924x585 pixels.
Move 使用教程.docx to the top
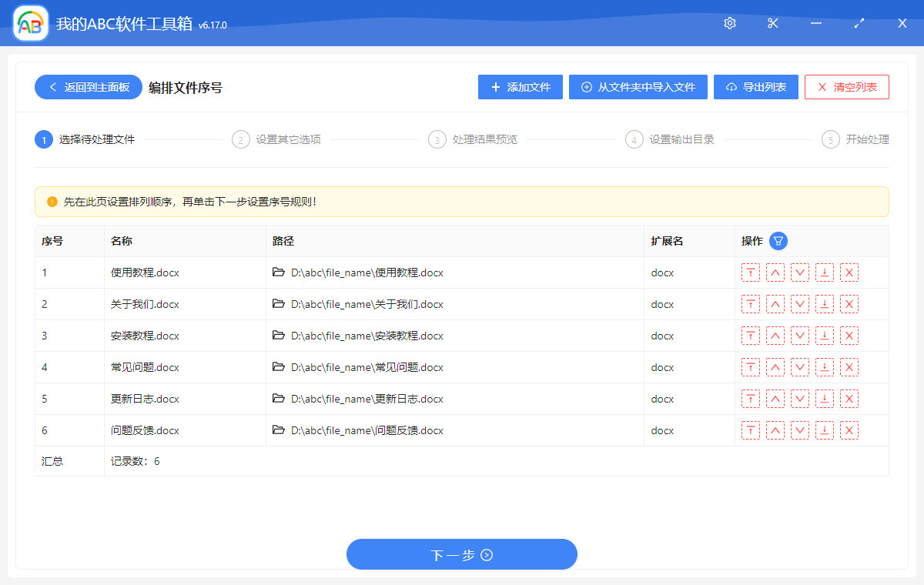coord(751,272)
